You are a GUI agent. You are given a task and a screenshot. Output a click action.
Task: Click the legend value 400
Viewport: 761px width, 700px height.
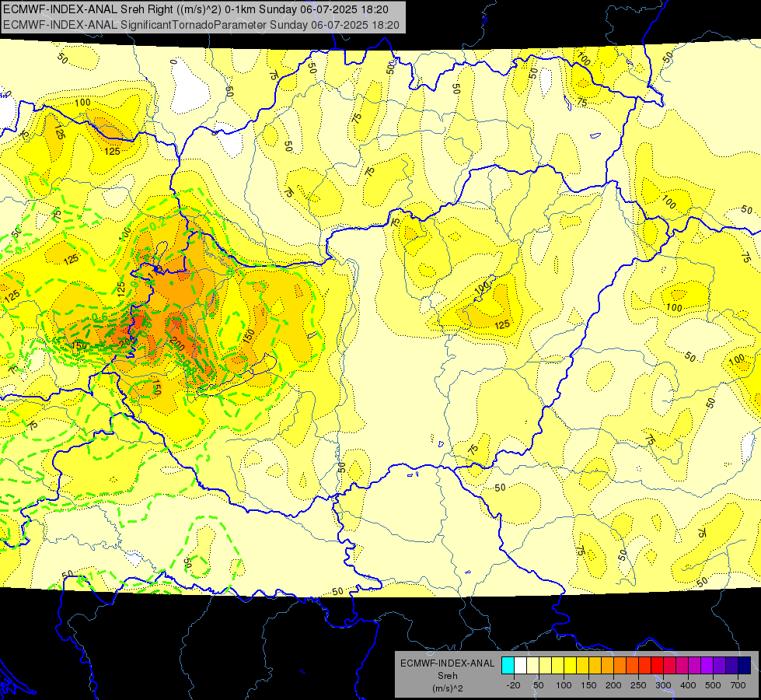click(x=688, y=685)
